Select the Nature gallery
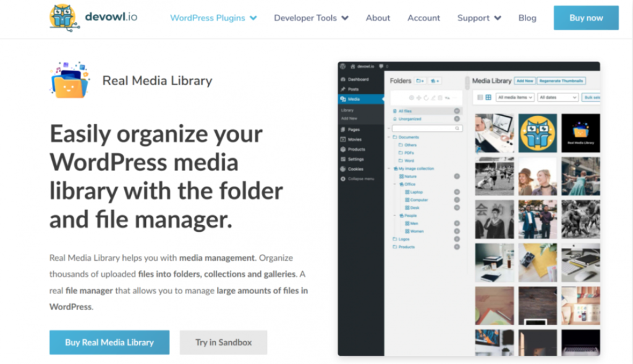The image size is (633, 364). tap(408, 176)
